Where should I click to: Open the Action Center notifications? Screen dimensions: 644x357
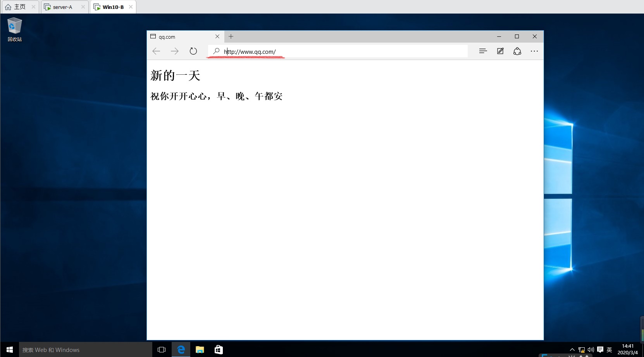pos(600,350)
